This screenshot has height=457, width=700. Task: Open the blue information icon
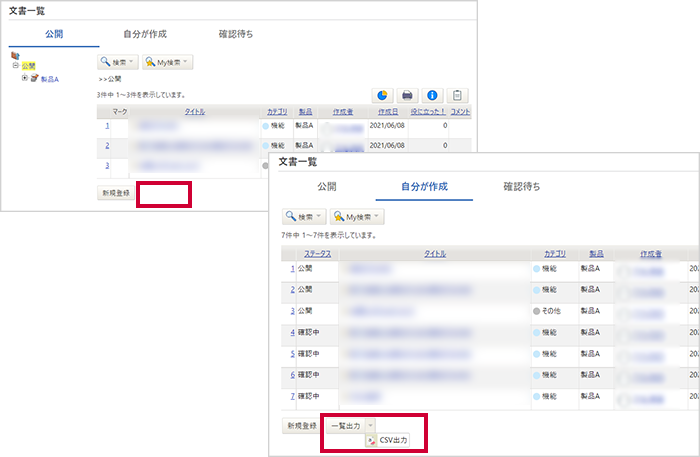pyautogui.click(x=432, y=95)
